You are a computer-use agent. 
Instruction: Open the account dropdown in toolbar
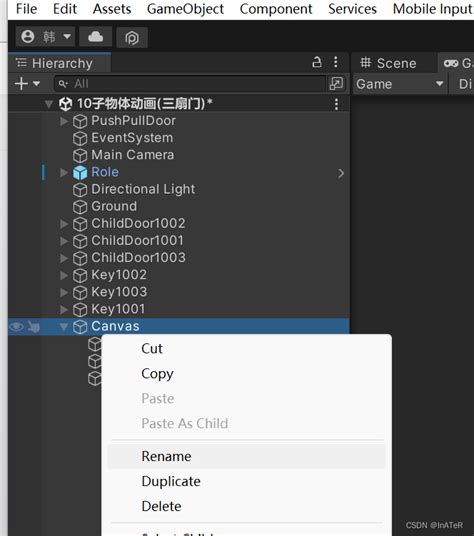[x=45, y=37]
